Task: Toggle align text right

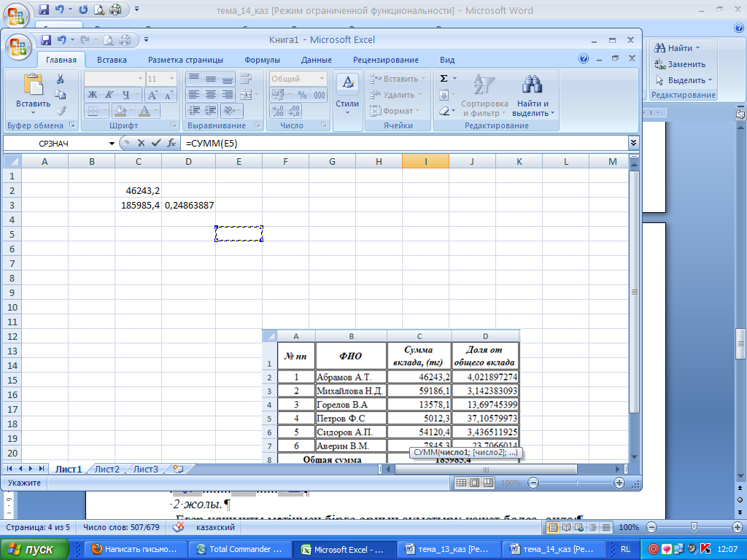Action: click(228, 95)
